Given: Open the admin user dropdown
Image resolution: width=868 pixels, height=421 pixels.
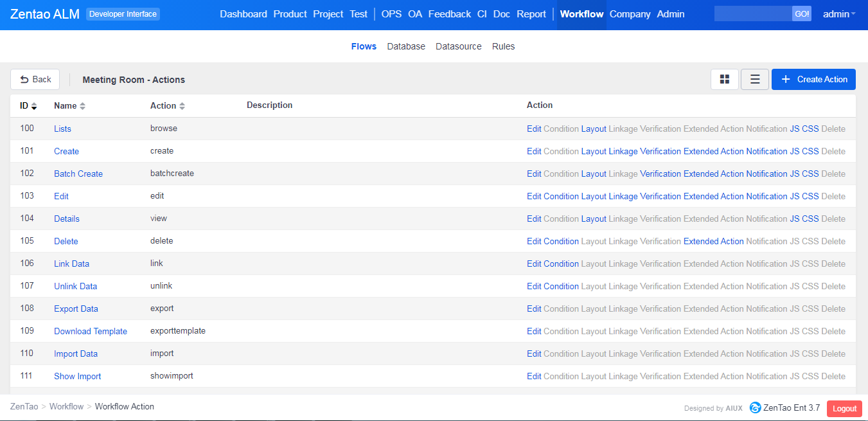Looking at the screenshot, I should [x=838, y=14].
